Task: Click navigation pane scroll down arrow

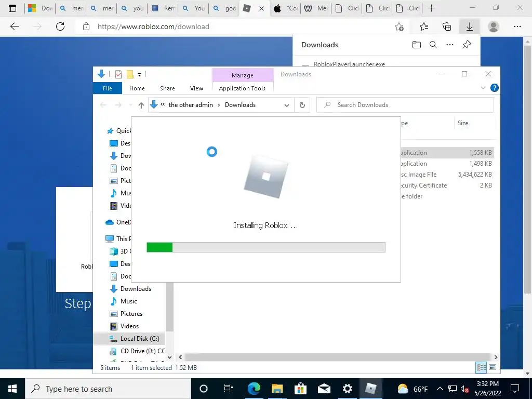Action: 170,357
